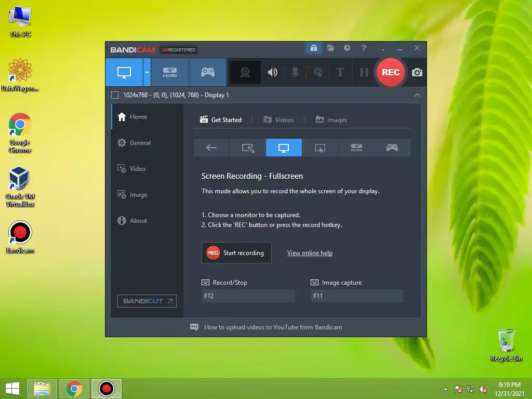Click the speech bubble tip icon

pos(194,327)
